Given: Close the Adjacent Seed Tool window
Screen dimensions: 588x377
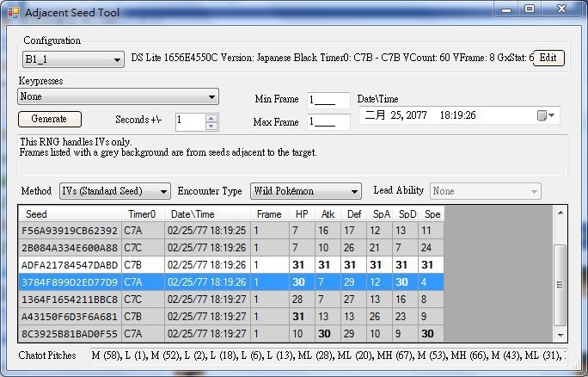Looking at the screenshot, I should click(x=561, y=9).
